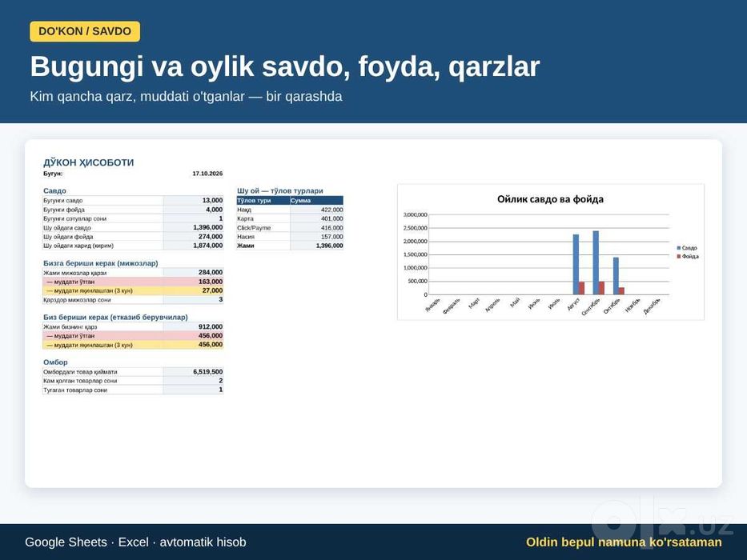Image resolution: width=747 pixels, height=560 pixels.
Task: Click the 'Шу ой — тўлов турлари' heading
Action: click(x=280, y=190)
